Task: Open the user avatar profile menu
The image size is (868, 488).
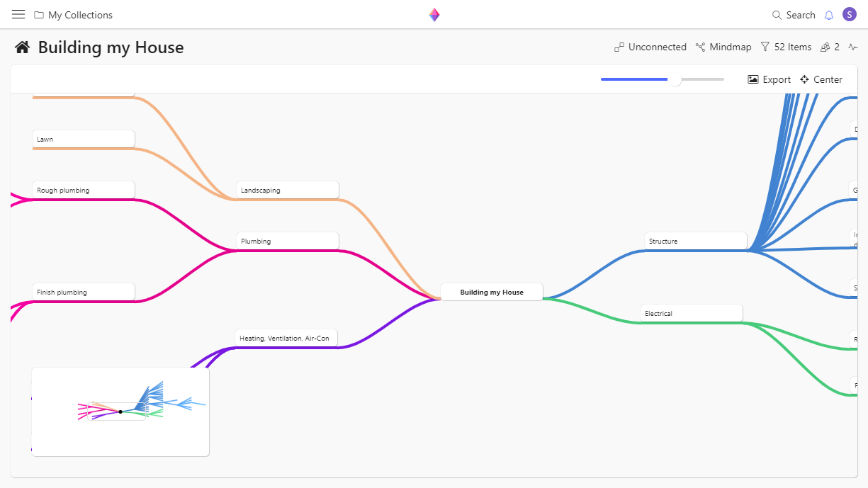Action: tap(849, 15)
